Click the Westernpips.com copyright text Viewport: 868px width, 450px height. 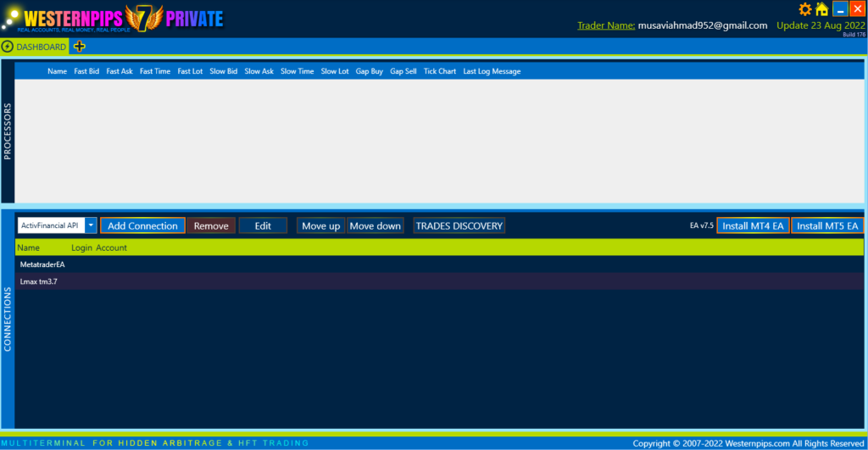pos(748,443)
